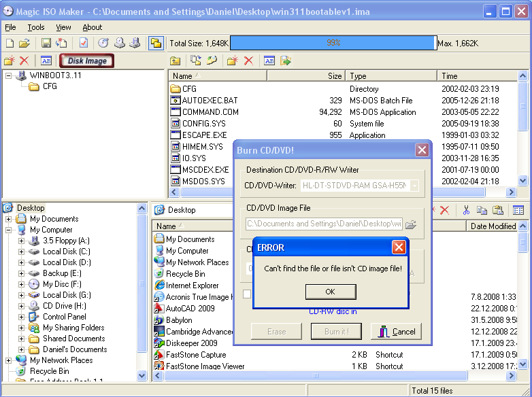This screenshot has height=397, width=532.
Task: Click the Save floppy disk icon
Action: point(46,44)
